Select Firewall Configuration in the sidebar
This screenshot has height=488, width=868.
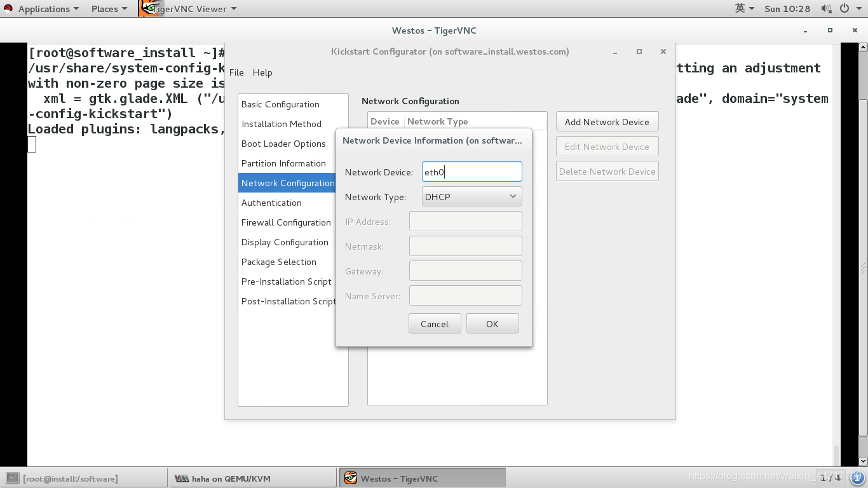click(x=287, y=222)
